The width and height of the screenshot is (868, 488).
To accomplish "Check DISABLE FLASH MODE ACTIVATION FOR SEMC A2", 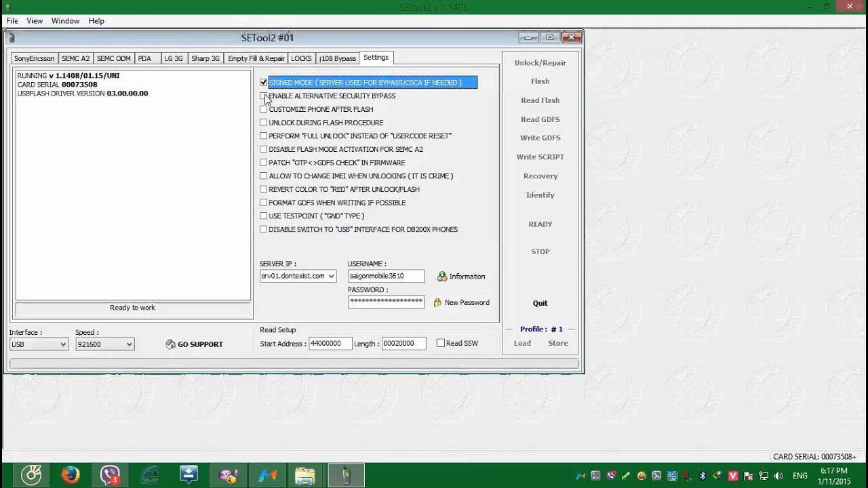I will point(264,149).
